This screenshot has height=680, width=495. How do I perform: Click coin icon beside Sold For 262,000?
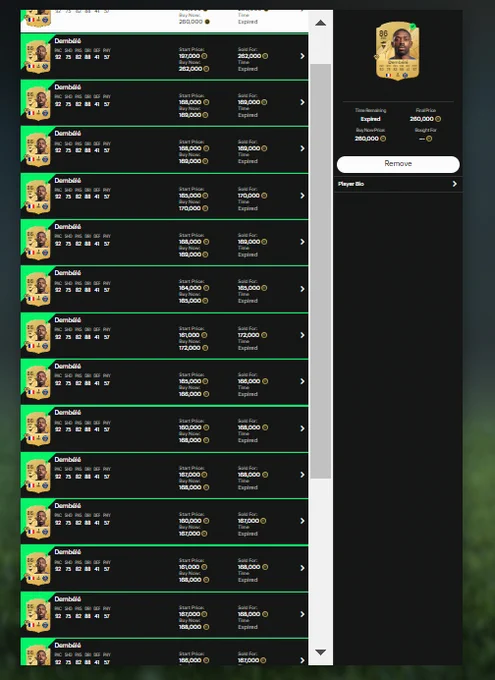coord(265,56)
